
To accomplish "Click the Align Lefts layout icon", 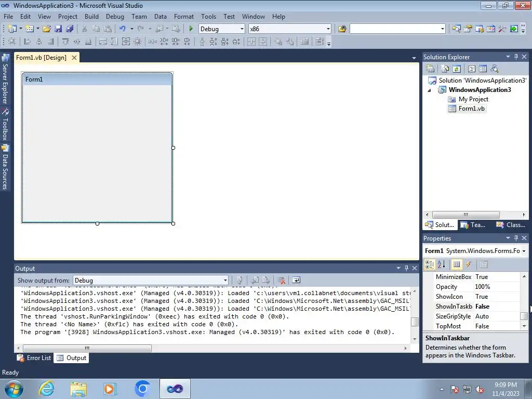I will [28, 42].
